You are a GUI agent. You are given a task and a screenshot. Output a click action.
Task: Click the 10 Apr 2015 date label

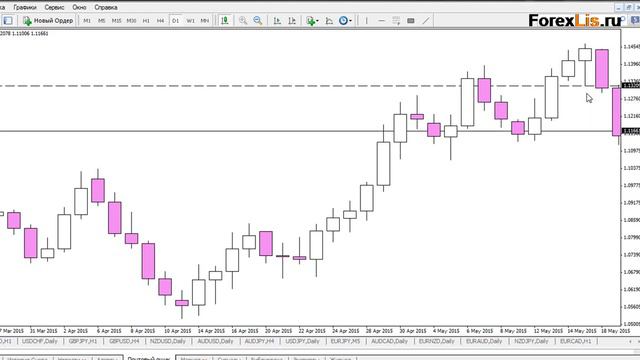(177, 331)
